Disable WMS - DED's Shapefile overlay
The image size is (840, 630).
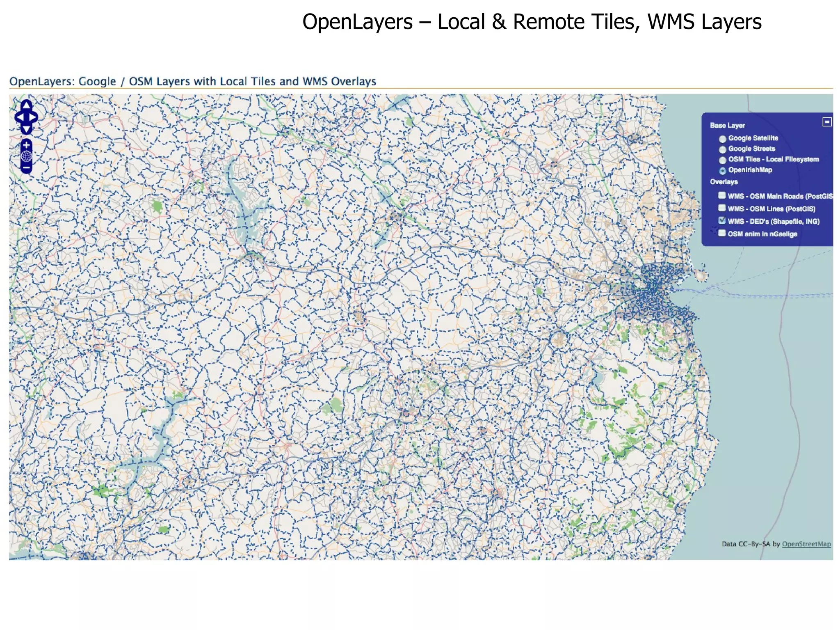coord(722,221)
